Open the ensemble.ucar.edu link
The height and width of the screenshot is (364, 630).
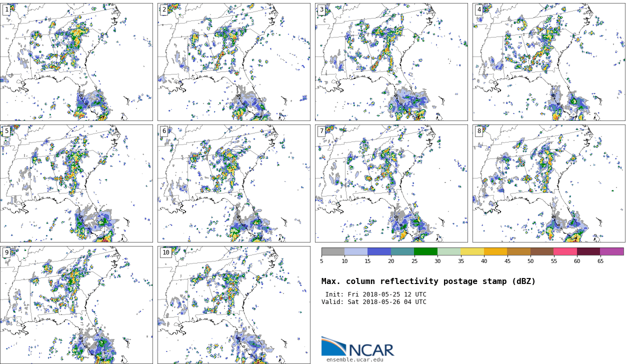click(354, 359)
